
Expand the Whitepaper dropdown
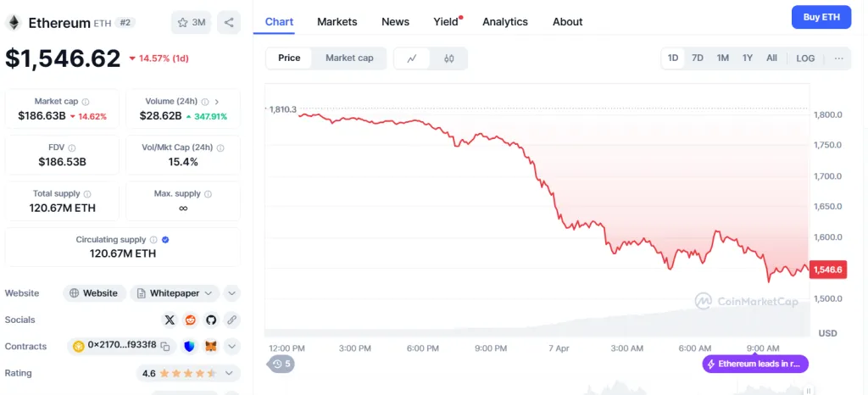(x=175, y=293)
